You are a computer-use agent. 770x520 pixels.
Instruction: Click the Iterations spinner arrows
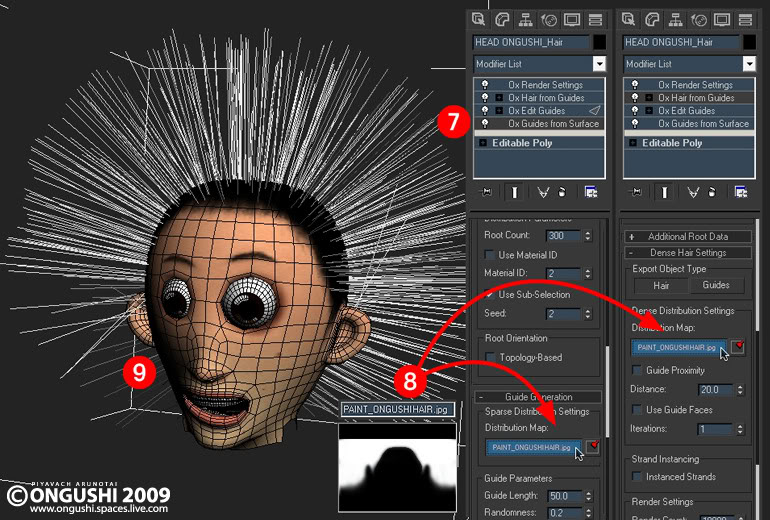[740, 429]
